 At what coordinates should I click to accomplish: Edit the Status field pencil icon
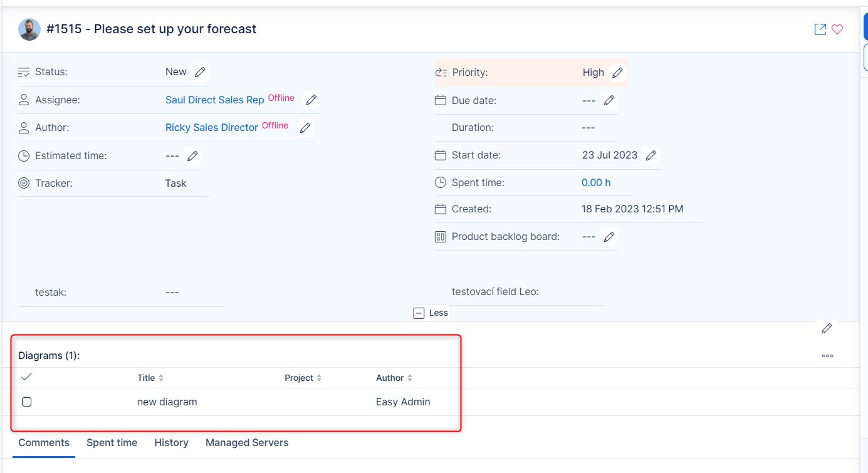point(200,72)
